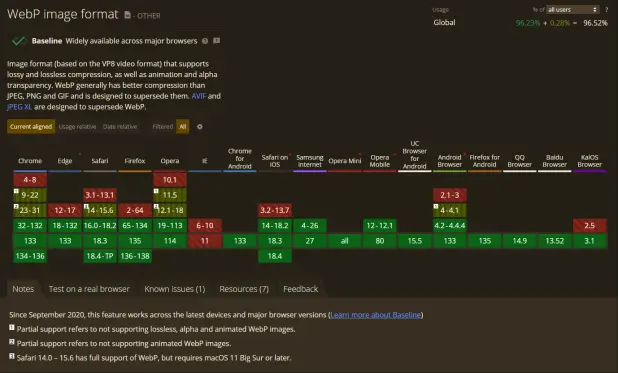Select the Opera 12.1-18 version cell
The image size is (618, 373).
point(170,211)
